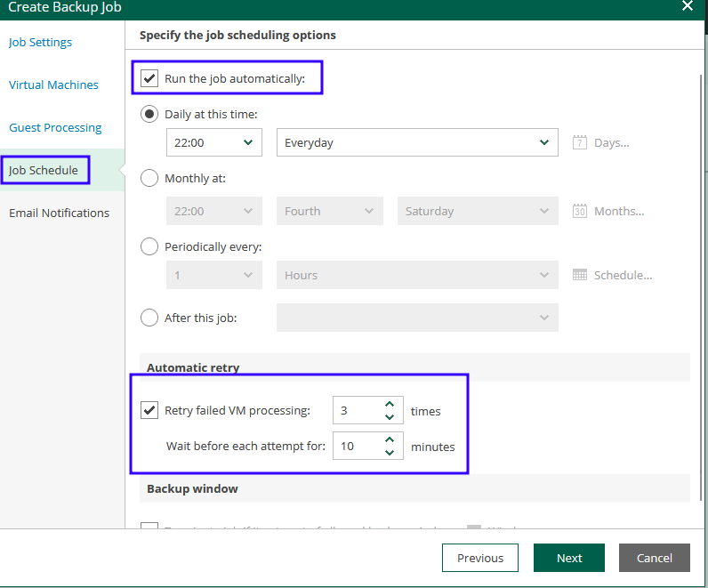Open the Fourth week dropdown
Viewport: 708px width, 588px height.
330,211
